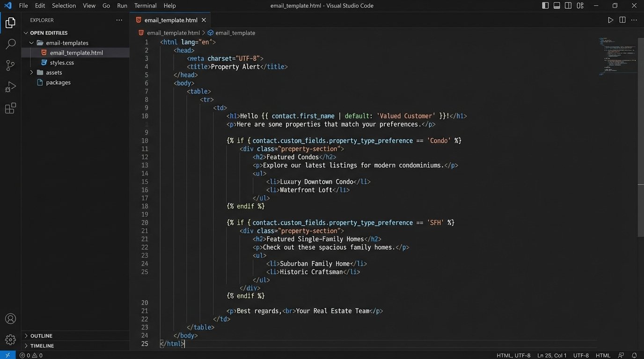Open the Manage settings gear

pos(10,339)
